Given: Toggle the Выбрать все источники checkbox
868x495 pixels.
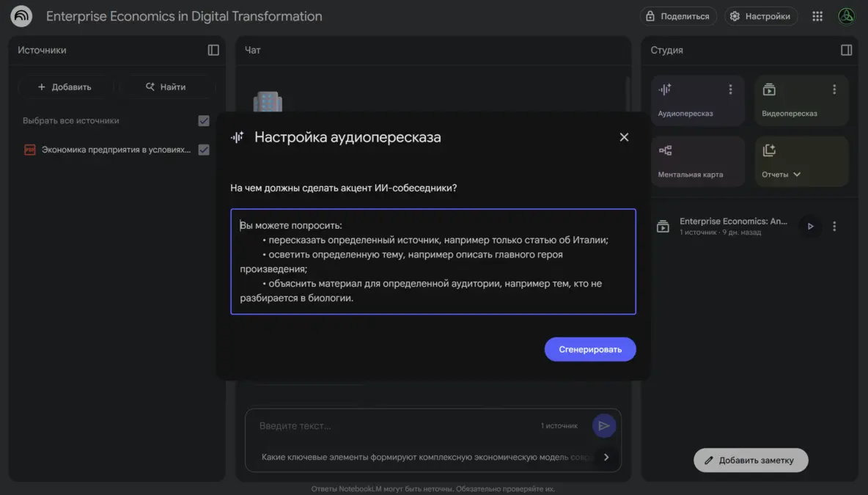Looking at the screenshot, I should (204, 121).
